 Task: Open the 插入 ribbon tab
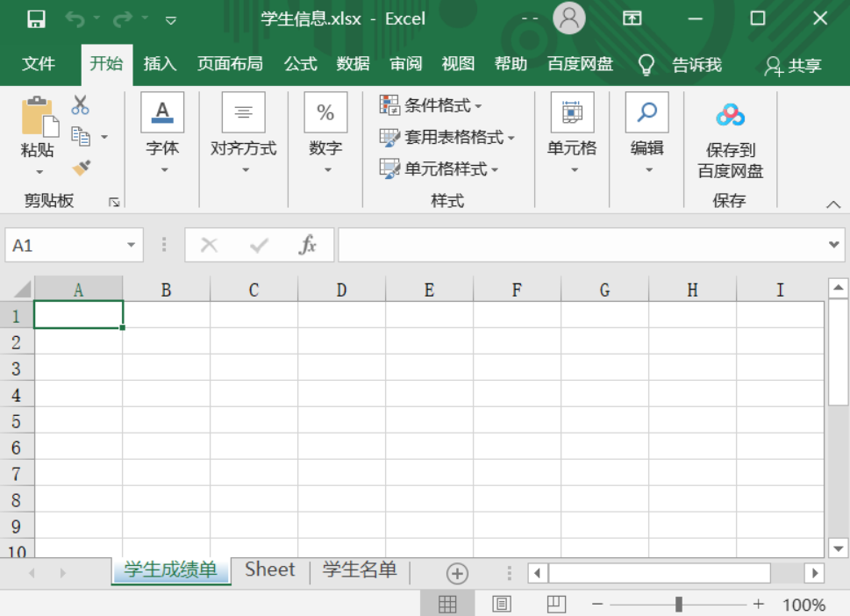pos(160,64)
